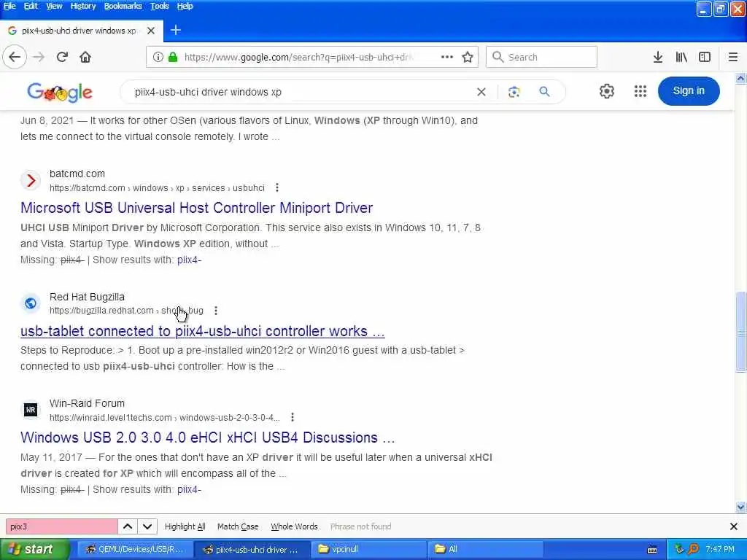Click the Win-Raid Forum favicon
Image resolution: width=747 pixels, height=560 pixels.
tap(31, 410)
